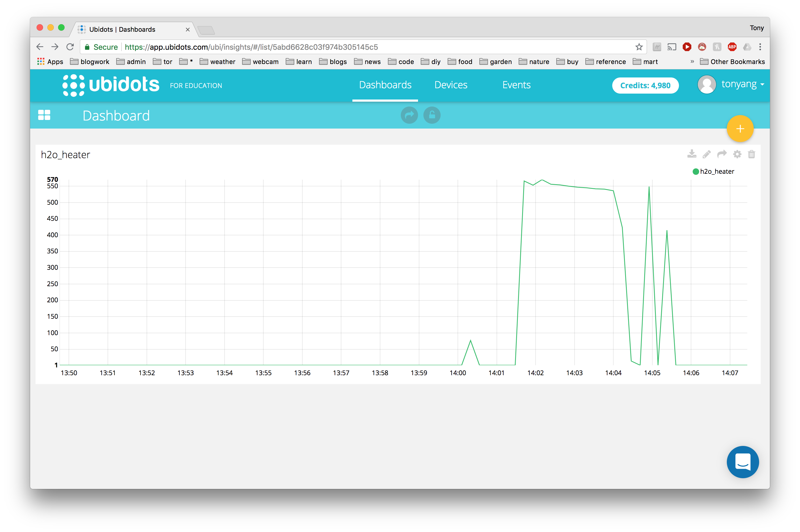This screenshot has width=800, height=532.
Task: Click the browser address bar URL
Action: pos(251,47)
